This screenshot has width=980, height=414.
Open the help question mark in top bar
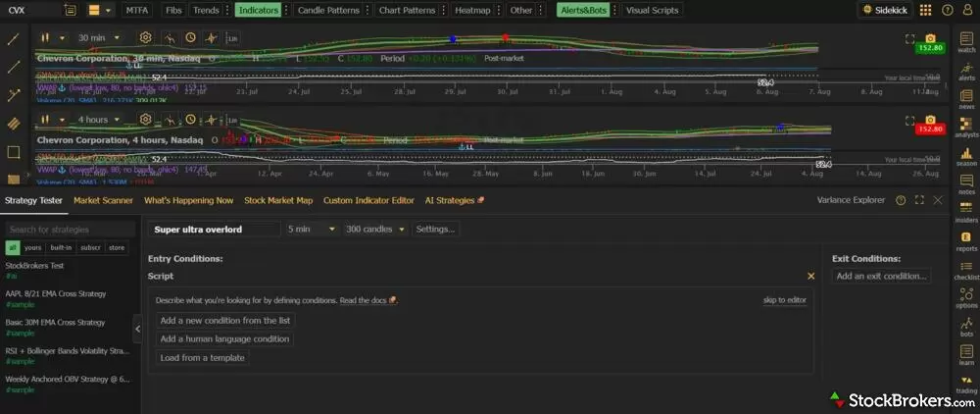click(x=948, y=10)
